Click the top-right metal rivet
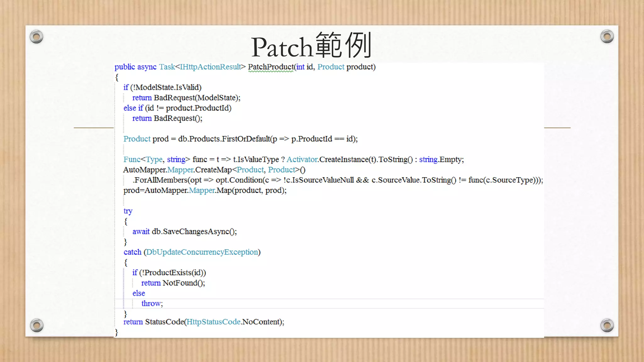Screen dimensions: 644x362 607,37
